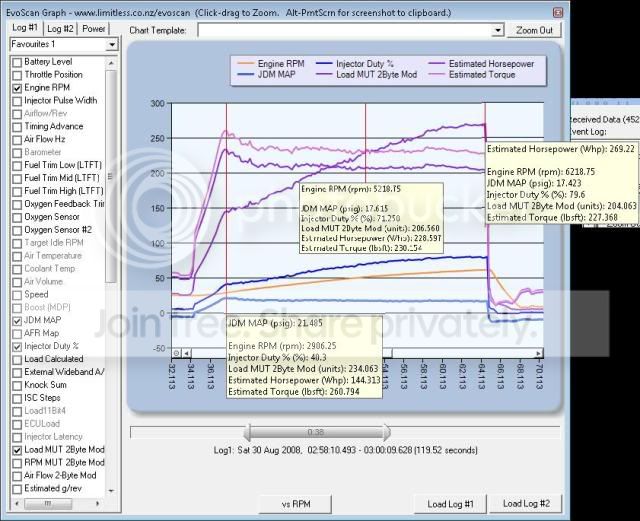The height and width of the screenshot is (521, 640).
Task: Switch to the Log #2 tab
Action: (60, 29)
